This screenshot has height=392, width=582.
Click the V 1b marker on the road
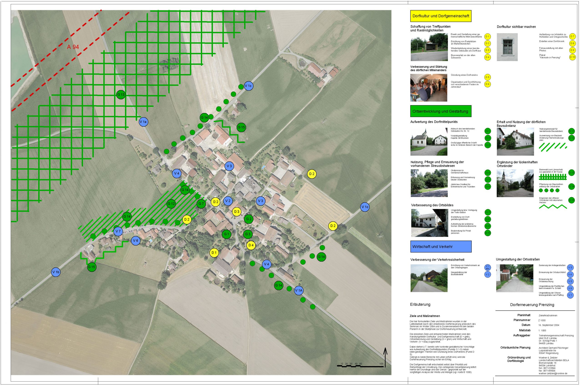pos(56,272)
